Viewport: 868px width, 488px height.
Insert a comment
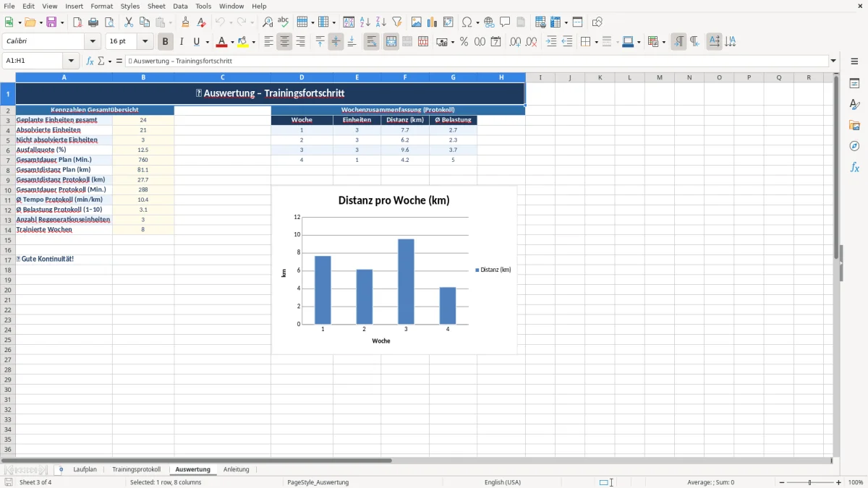click(505, 22)
